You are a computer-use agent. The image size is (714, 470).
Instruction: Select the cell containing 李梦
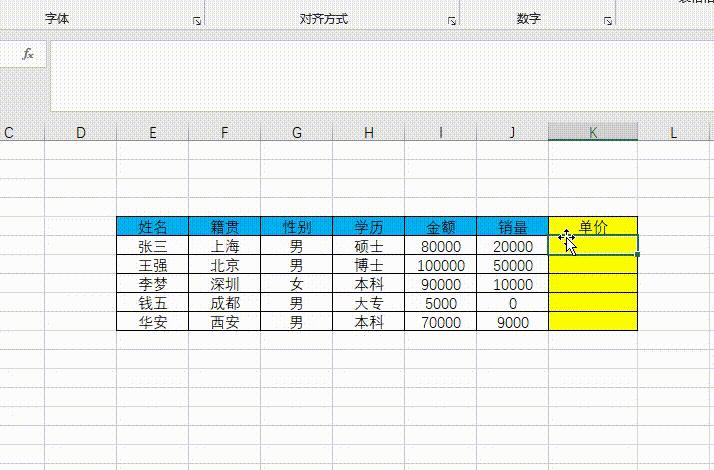tap(153, 284)
